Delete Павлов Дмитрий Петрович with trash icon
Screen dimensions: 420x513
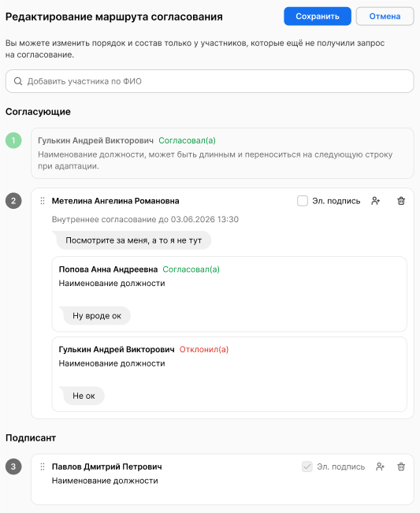click(401, 467)
